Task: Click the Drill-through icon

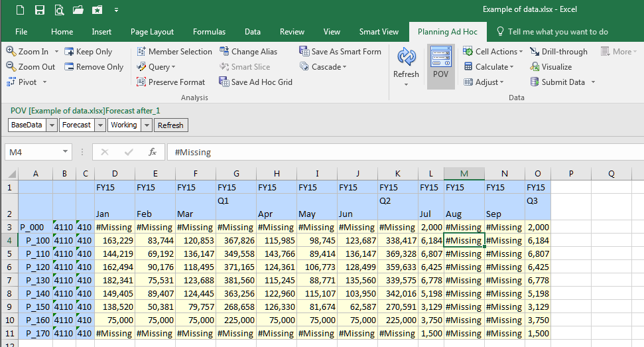Action: pyautogui.click(x=535, y=52)
